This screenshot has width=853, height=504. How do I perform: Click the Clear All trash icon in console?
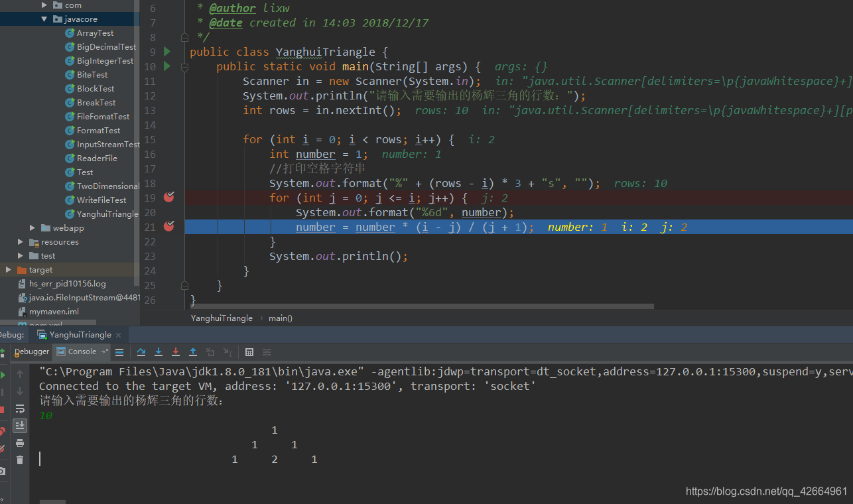(20, 460)
